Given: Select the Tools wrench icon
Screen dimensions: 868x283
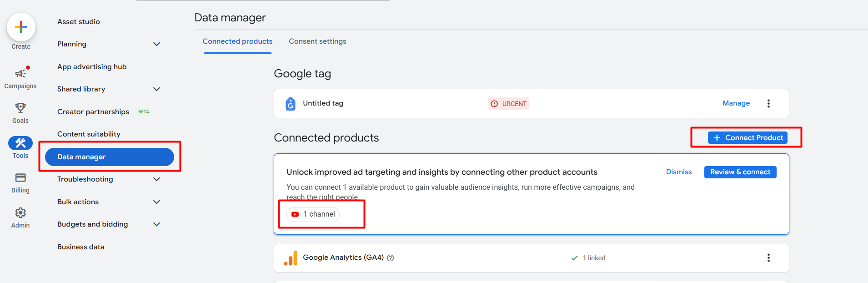Looking at the screenshot, I should [20, 143].
